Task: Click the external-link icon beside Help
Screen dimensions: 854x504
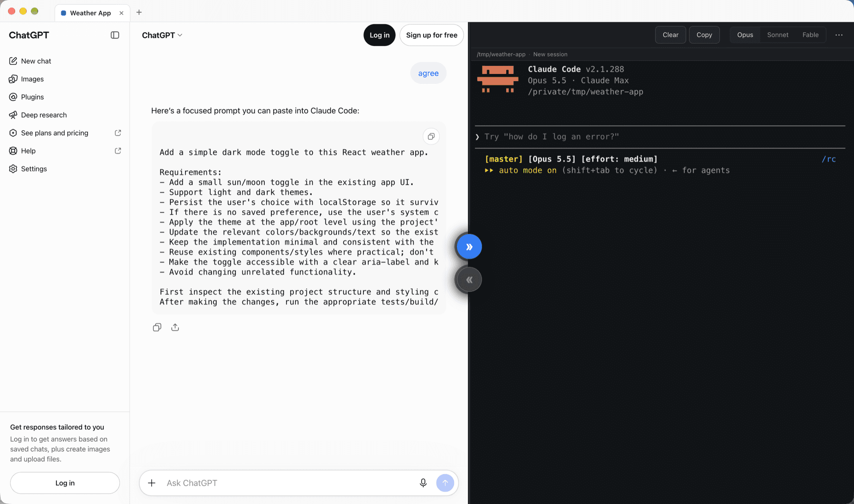Action: point(118,151)
